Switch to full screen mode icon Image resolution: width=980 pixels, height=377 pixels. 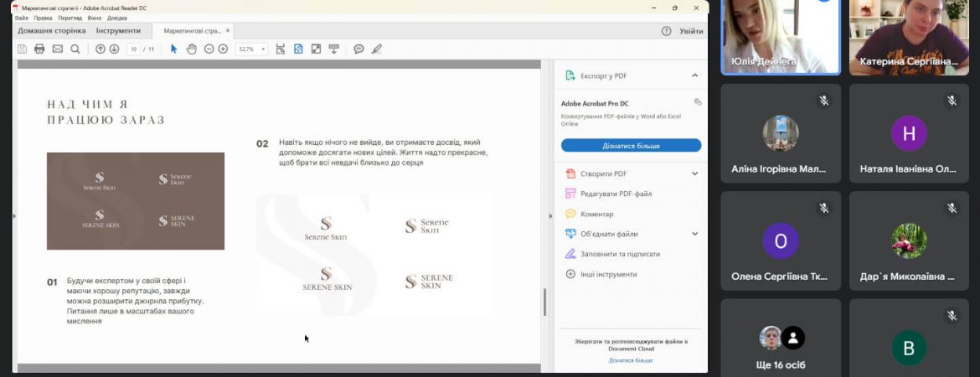316,49
